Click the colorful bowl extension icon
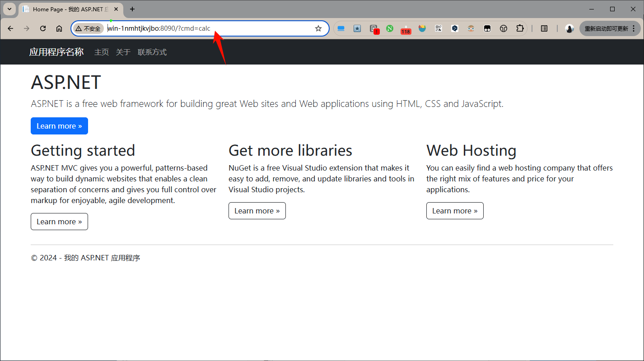The image size is (644, 361). pos(422,28)
